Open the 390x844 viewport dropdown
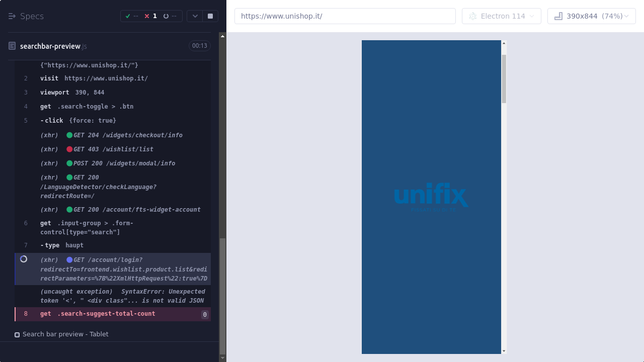This screenshot has width=644, height=362. coord(592,16)
